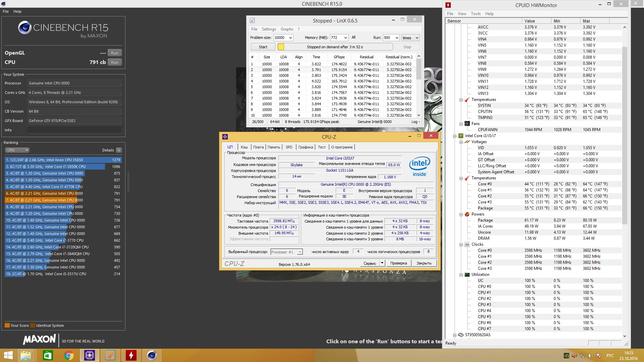The height and width of the screenshot is (362, 644).
Task: Open the Windows Store taskbar icon
Action: [x=48, y=355]
